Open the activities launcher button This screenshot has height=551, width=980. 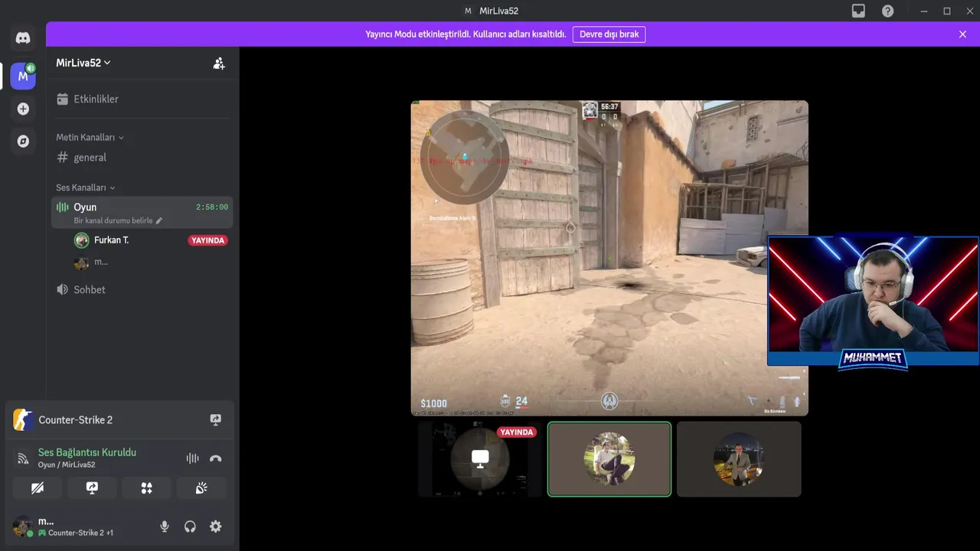146,488
